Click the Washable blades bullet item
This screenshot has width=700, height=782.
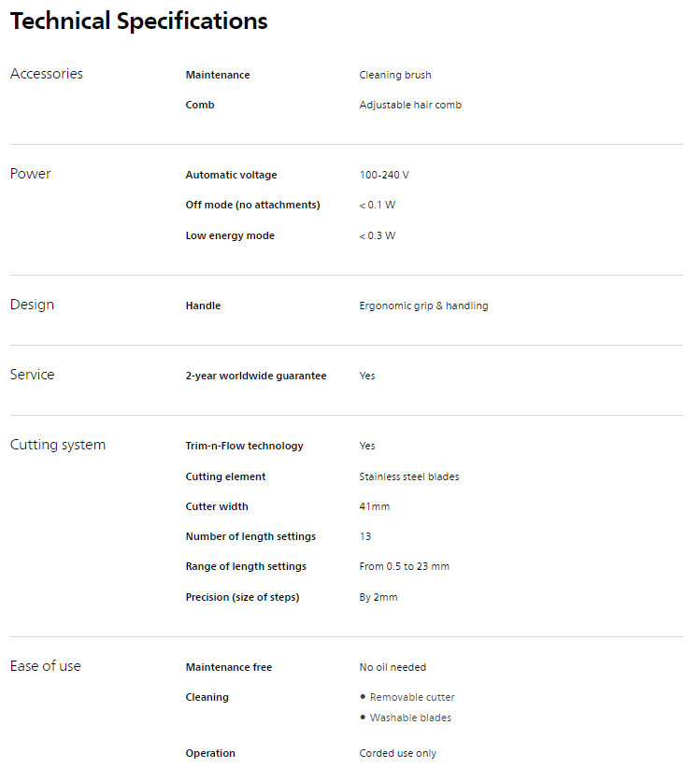410,718
